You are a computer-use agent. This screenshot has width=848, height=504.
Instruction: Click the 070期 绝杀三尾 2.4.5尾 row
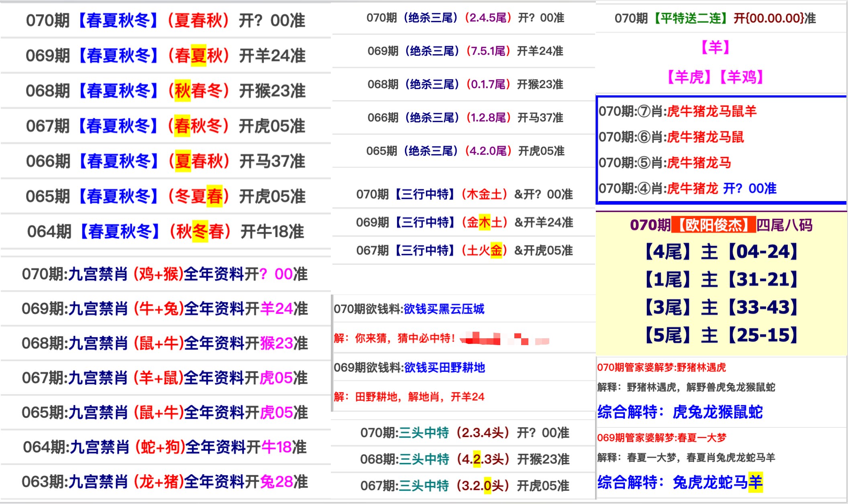465,18
